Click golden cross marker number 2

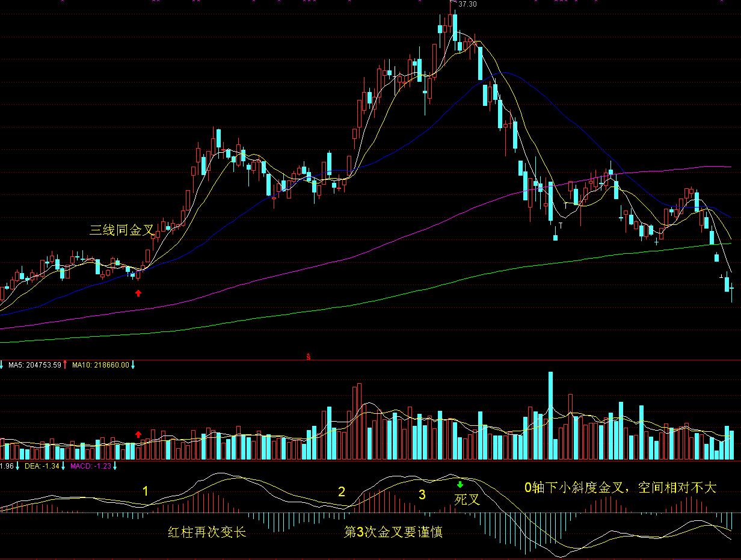pyautogui.click(x=342, y=492)
